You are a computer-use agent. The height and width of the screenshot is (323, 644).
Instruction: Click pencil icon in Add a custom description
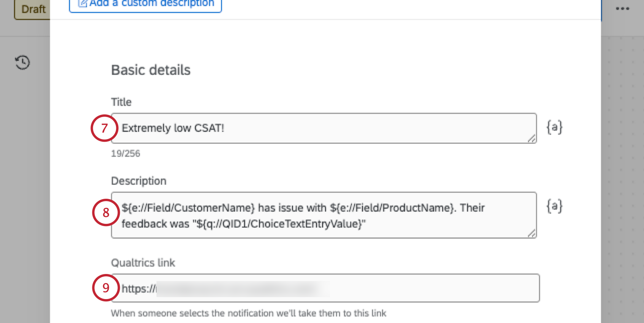click(x=82, y=3)
